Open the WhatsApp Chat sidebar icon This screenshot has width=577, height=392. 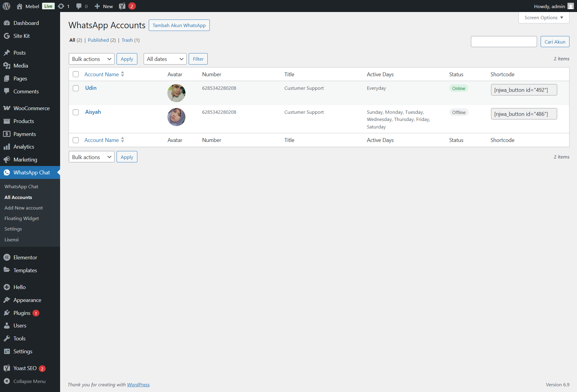click(7, 173)
